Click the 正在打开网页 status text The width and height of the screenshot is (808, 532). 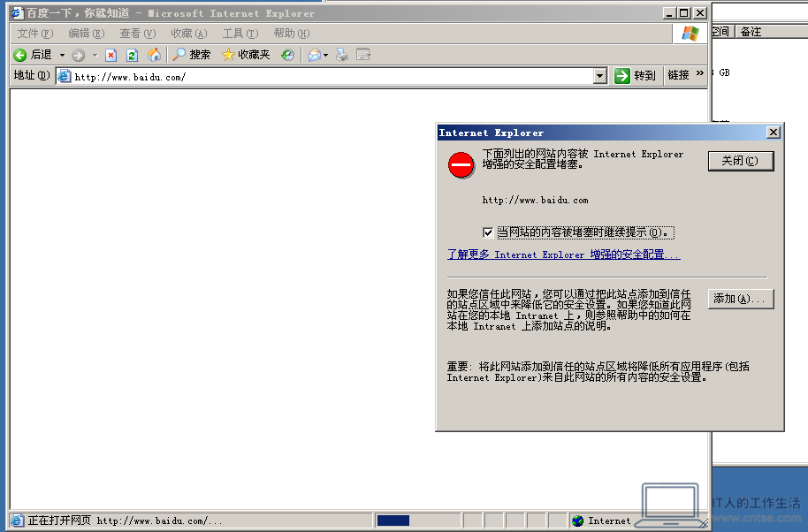(59, 521)
